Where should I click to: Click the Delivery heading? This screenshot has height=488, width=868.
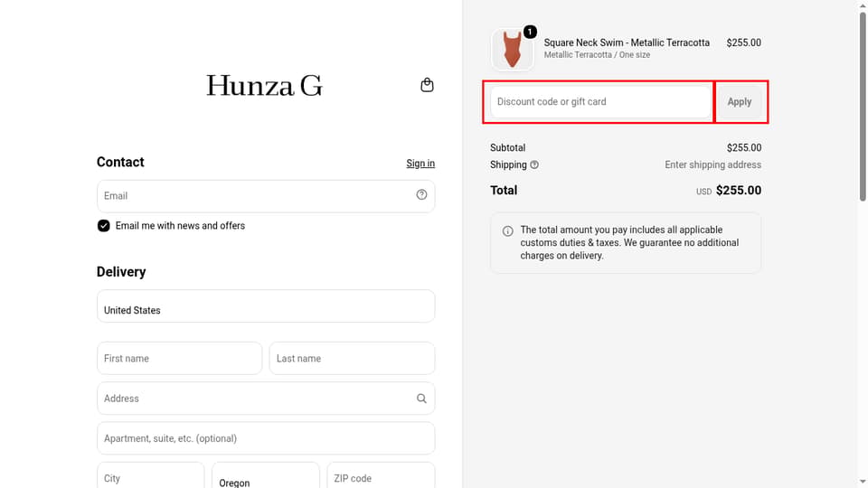coord(121,272)
